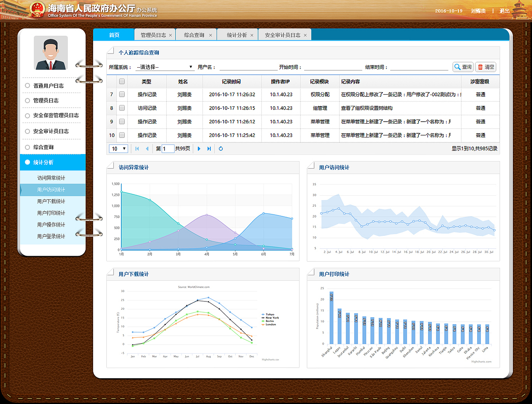This screenshot has height=404, width=532.
Task: Toggle London series in legend
Action: [268, 324]
